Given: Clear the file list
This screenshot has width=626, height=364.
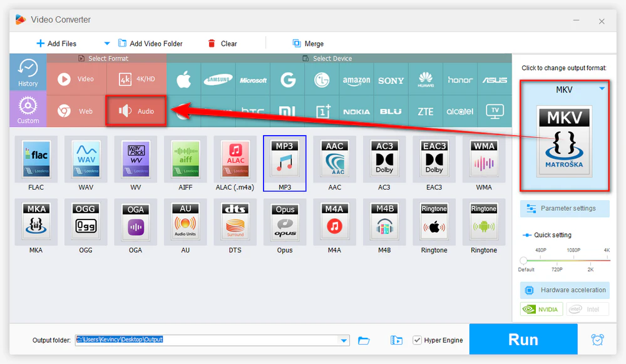Looking at the screenshot, I should click(222, 43).
